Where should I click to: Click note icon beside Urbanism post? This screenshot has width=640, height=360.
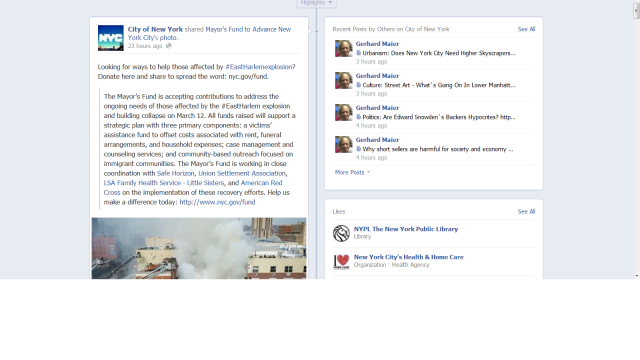tap(358, 53)
